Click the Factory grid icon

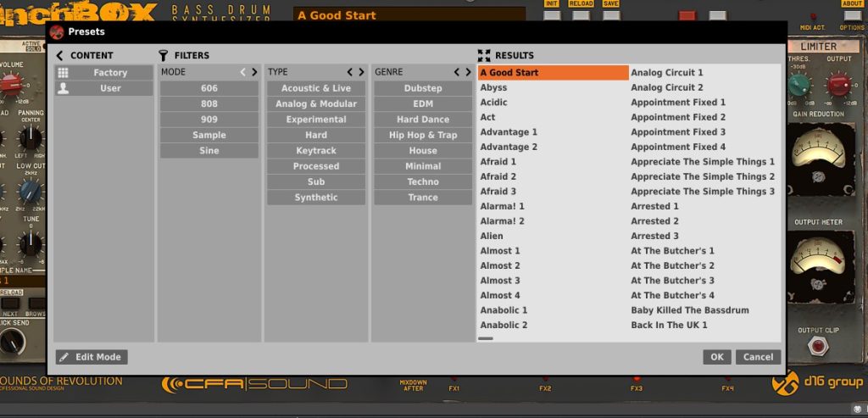coord(63,73)
